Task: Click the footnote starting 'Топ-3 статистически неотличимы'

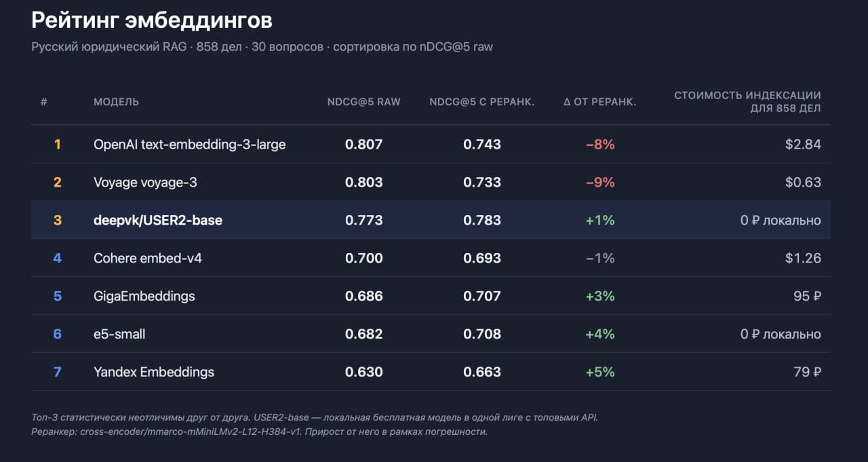Action: [x=315, y=418]
